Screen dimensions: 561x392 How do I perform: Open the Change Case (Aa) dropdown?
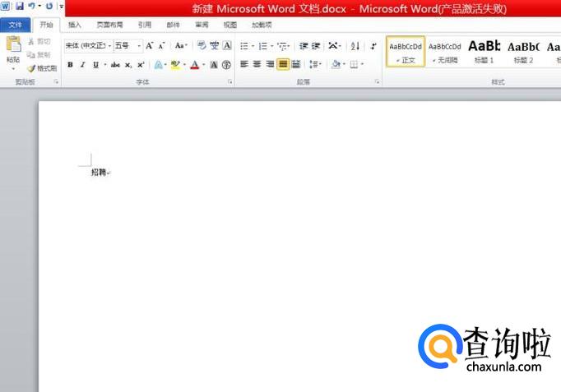tap(181, 46)
